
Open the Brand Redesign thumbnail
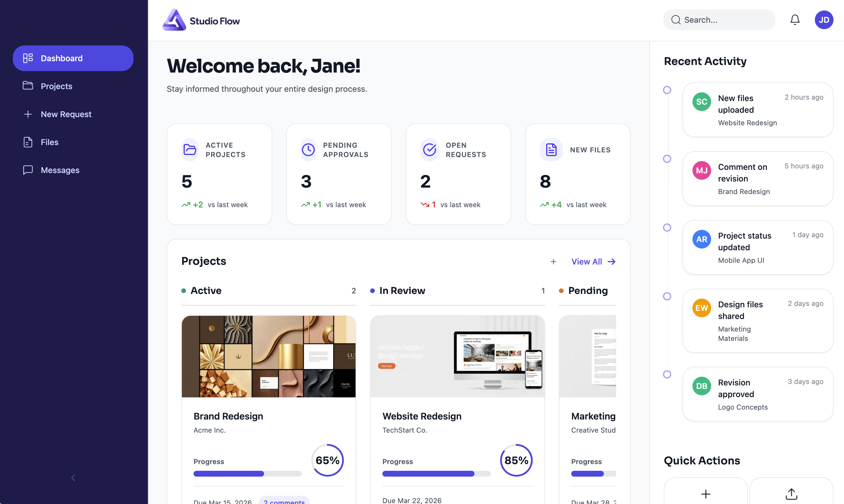click(269, 356)
